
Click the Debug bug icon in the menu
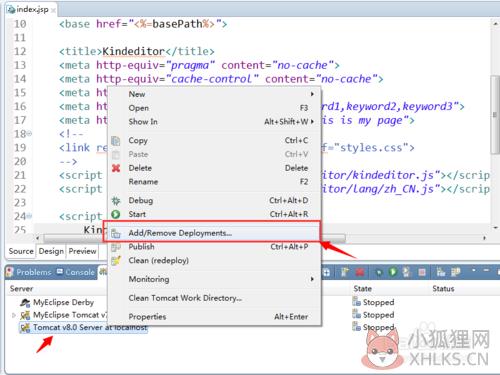(116, 200)
